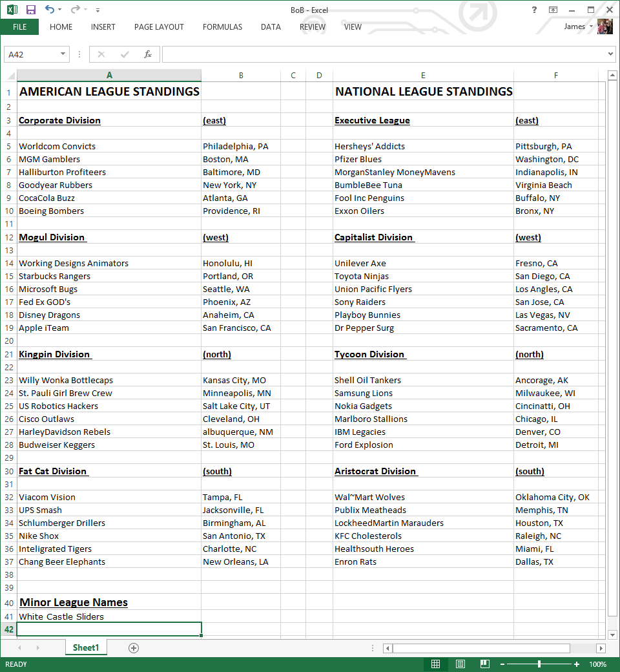Viewport: 620px width, 672px height.
Task: Switch to Page Layout view
Action: 460,664
